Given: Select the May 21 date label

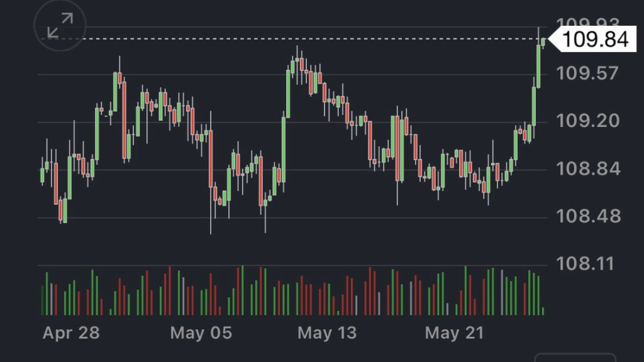Looking at the screenshot, I should 455,333.
